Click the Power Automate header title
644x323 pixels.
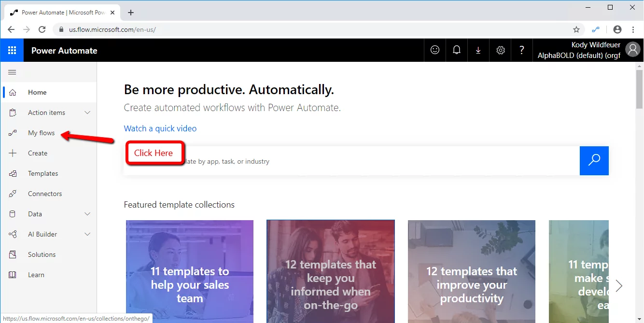pos(64,50)
